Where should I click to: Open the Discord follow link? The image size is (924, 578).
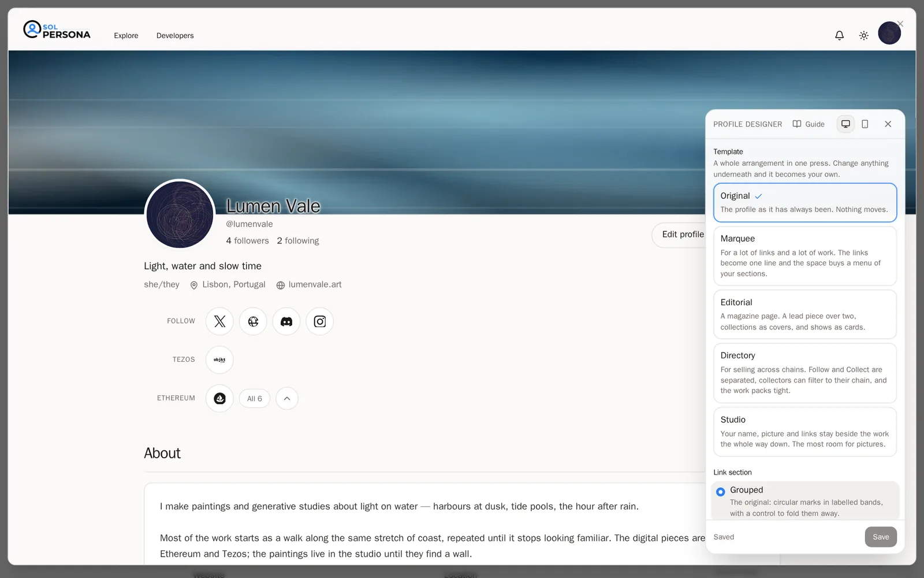pos(286,321)
